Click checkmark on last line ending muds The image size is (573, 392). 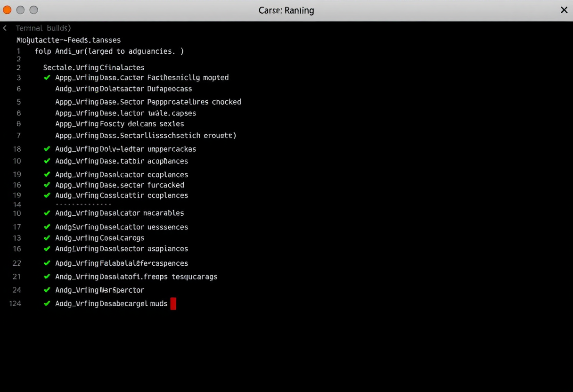(47, 303)
